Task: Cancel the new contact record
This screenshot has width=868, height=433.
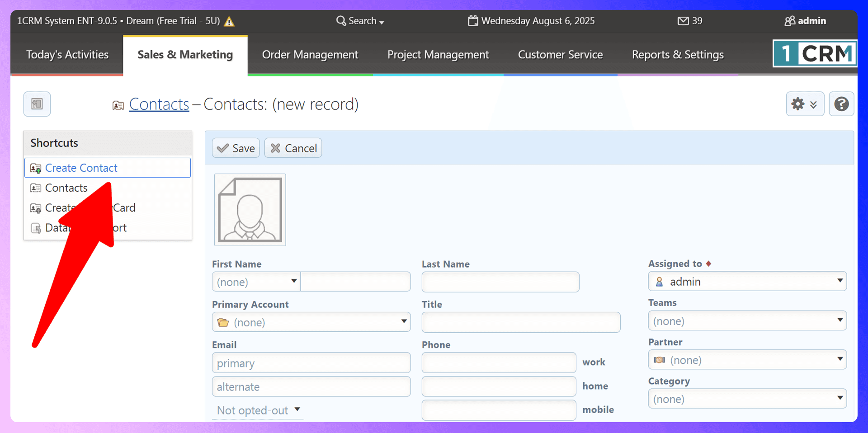Action: click(293, 148)
